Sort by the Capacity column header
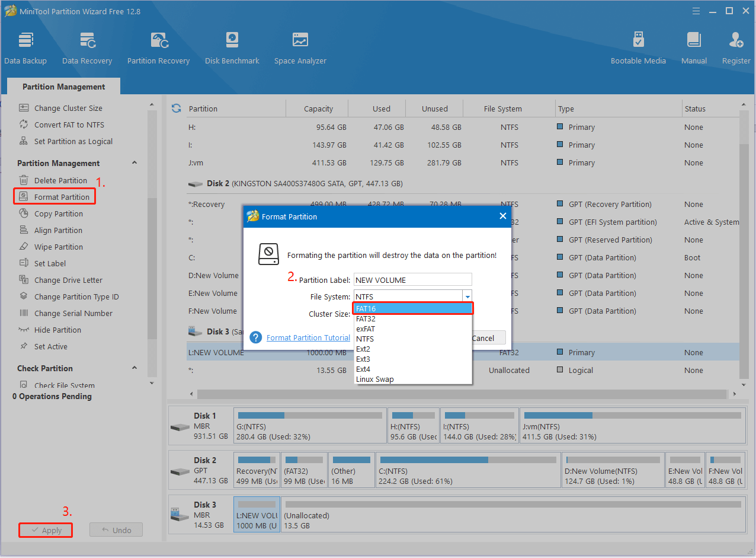Viewport: 756px width, 558px height. pyautogui.click(x=317, y=109)
